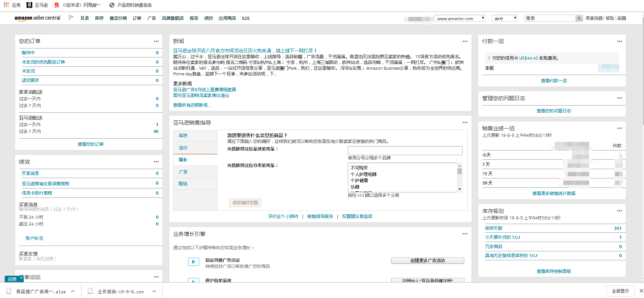Open the 查看更多销售统计数据 link
Image resolution: width=644 pixels, height=298 pixels.
point(554,194)
